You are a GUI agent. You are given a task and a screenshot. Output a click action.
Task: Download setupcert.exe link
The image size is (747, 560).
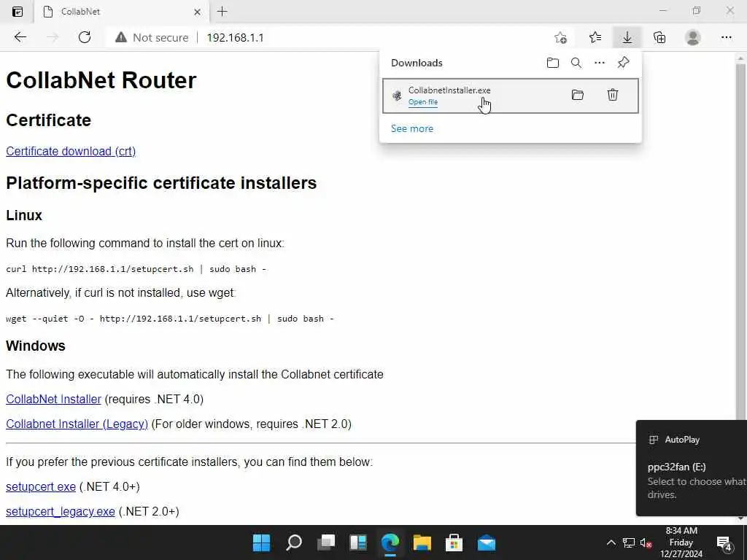pos(41,486)
